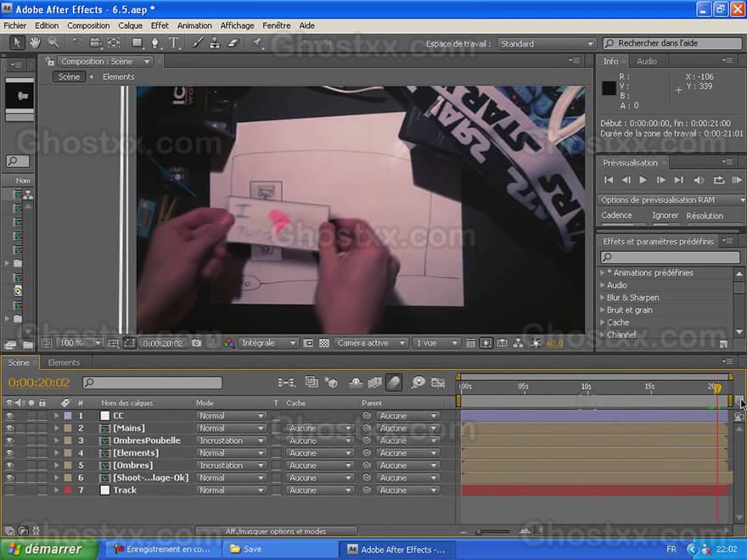Select the Hand tool

pyautogui.click(x=35, y=43)
